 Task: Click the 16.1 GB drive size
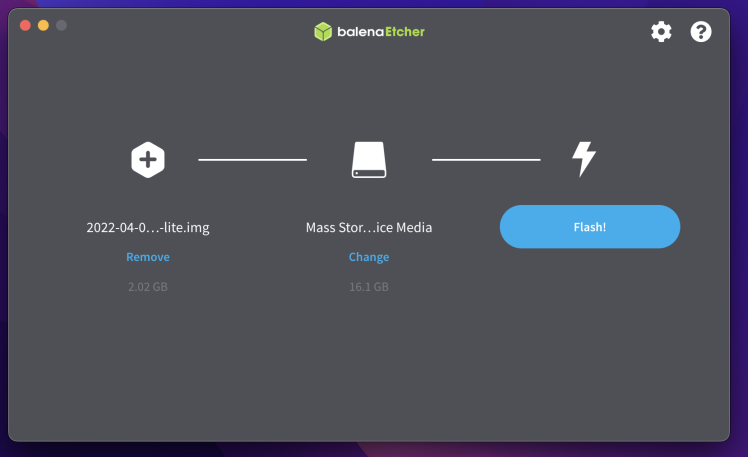pos(369,287)
